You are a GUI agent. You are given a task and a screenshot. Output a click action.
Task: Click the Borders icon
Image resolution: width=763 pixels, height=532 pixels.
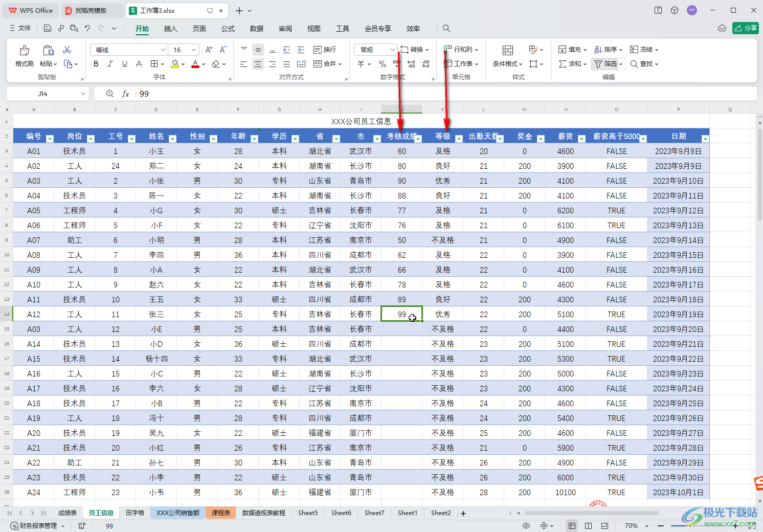coord(154,64)
